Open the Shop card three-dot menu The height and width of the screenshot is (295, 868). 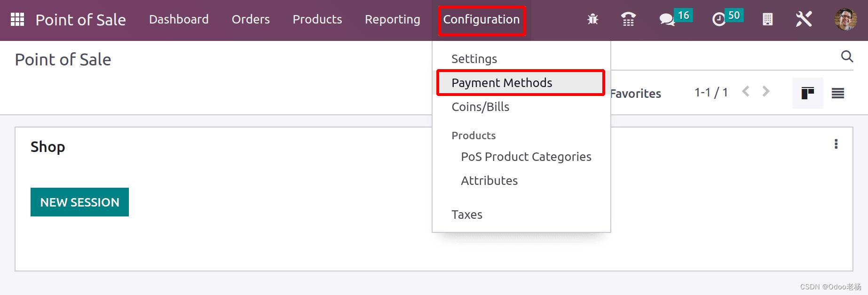836,144
